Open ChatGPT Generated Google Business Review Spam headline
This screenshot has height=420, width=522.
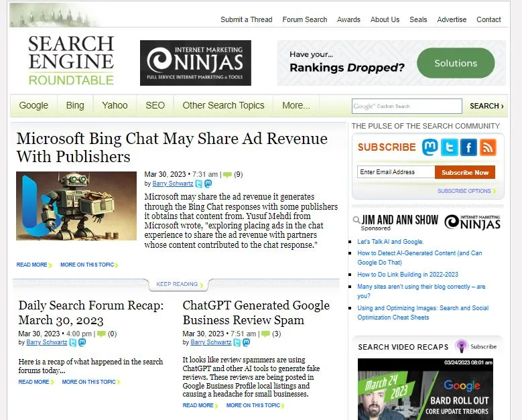(x=256, y=313)
